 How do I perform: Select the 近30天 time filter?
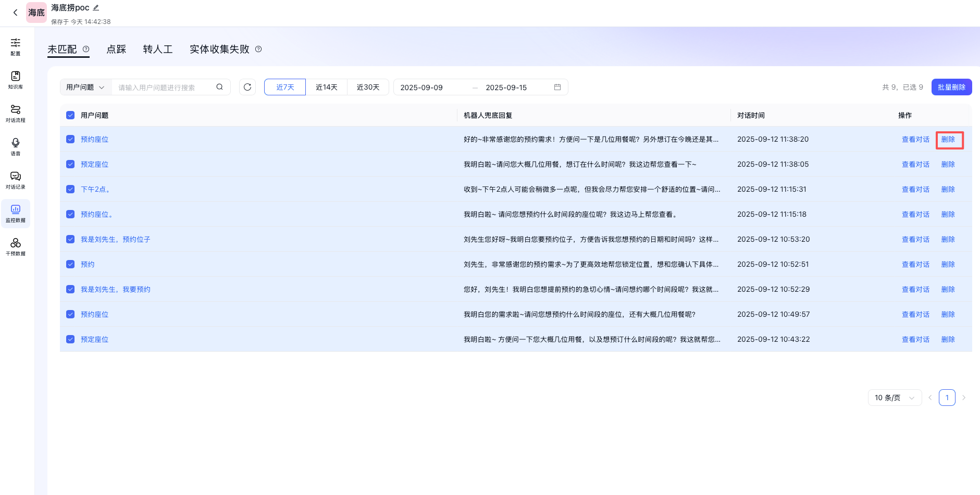click(368, 87)
